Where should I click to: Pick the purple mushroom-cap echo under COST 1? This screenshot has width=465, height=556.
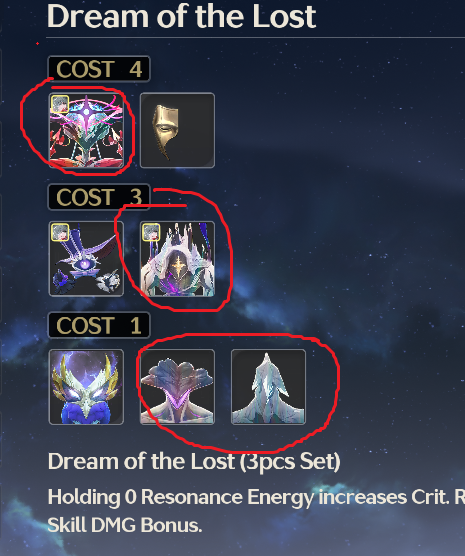click(177, 387)
